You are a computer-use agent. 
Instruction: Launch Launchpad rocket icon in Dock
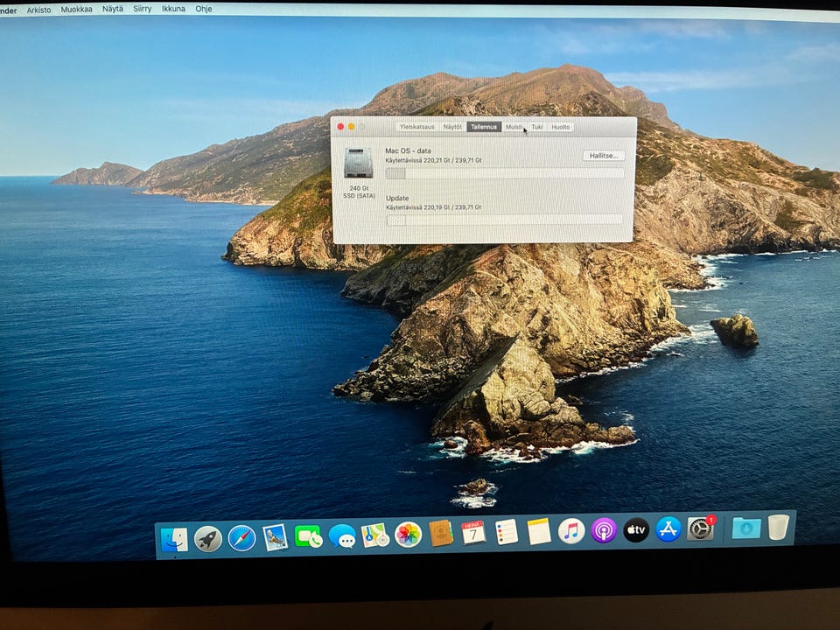[208, 538]
